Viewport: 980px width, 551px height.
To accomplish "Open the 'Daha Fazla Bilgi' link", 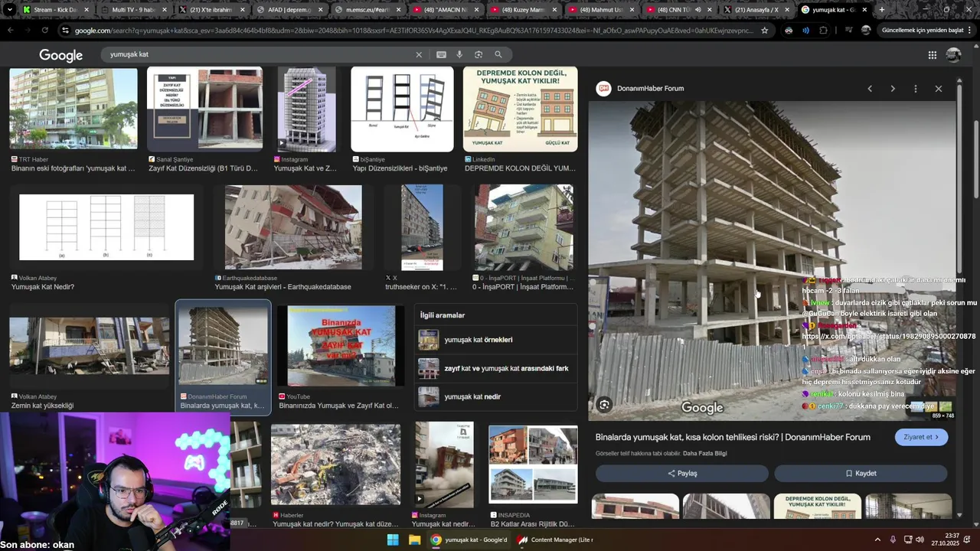I will pyautogui.click(x=704, y=453).
